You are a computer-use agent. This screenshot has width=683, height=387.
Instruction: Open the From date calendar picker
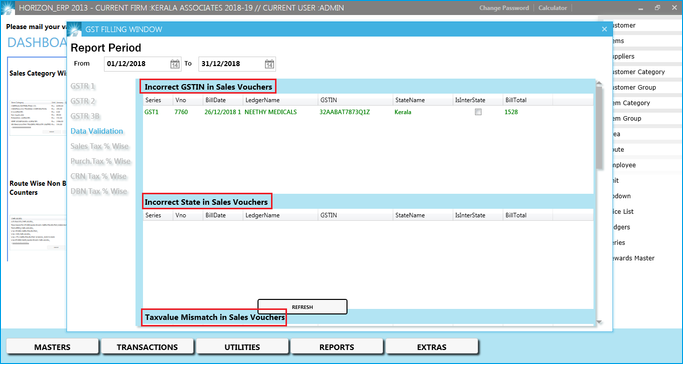click(175, 64)
